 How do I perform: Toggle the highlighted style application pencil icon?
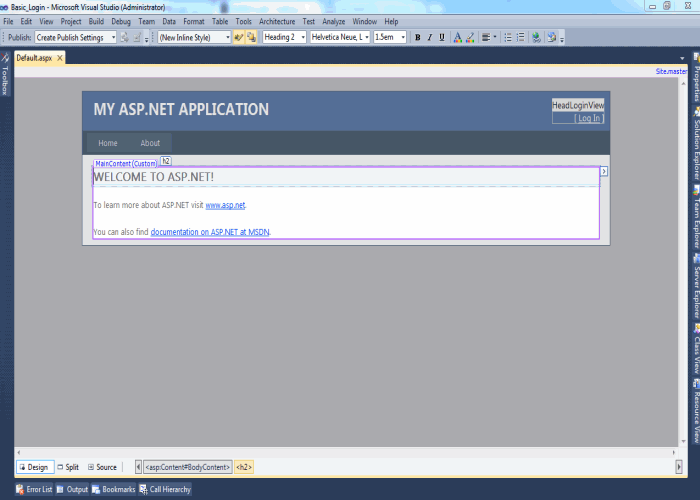tap(238, 38)
